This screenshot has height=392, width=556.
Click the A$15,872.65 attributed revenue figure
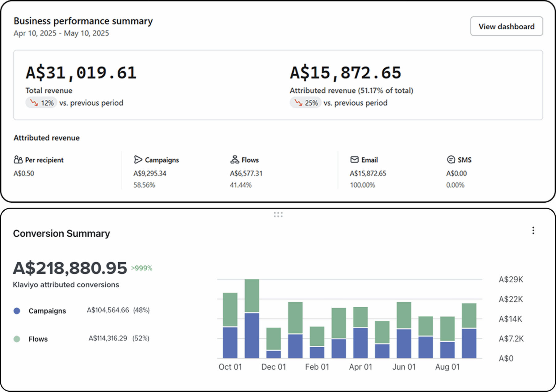pyautogui.click(x=345, y=73)
